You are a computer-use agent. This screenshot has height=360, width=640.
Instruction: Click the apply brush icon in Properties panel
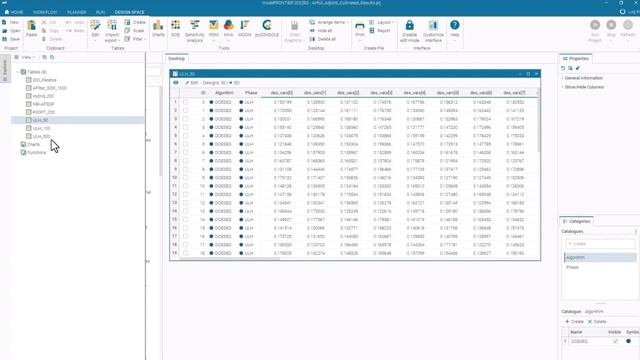(578, 68)
